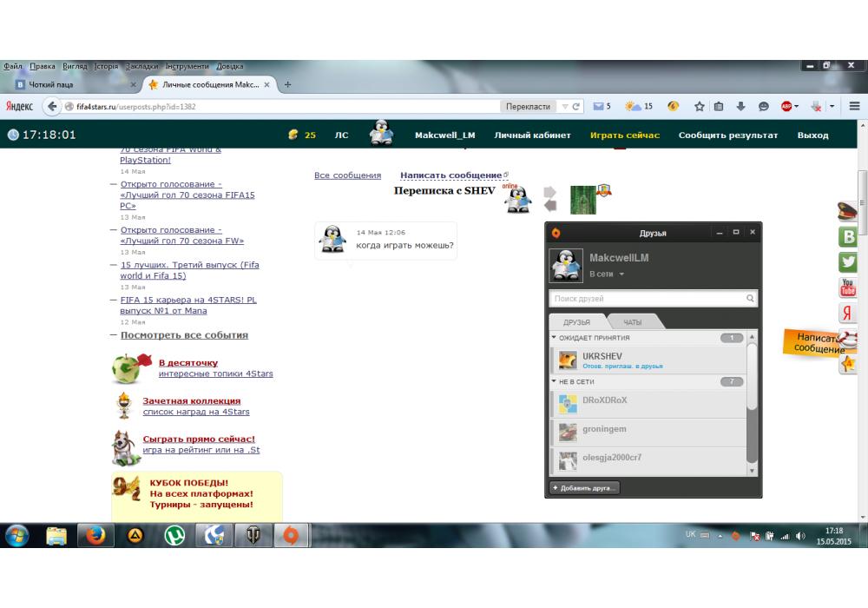
Task: Click the Firefox back arrow button
Action: tap(51, 106)
